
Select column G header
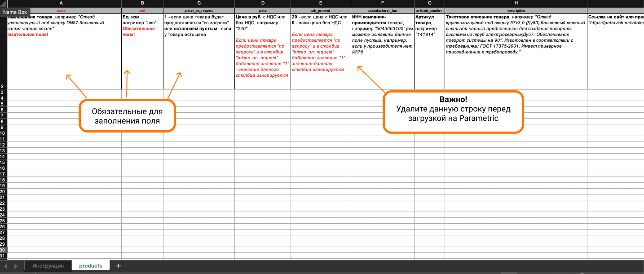click(x=429, y=3)
